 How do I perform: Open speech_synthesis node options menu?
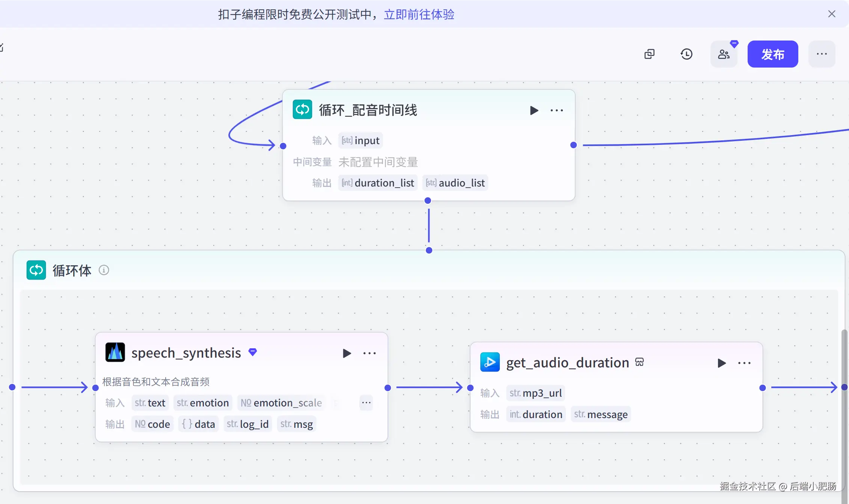coord(369,353)
